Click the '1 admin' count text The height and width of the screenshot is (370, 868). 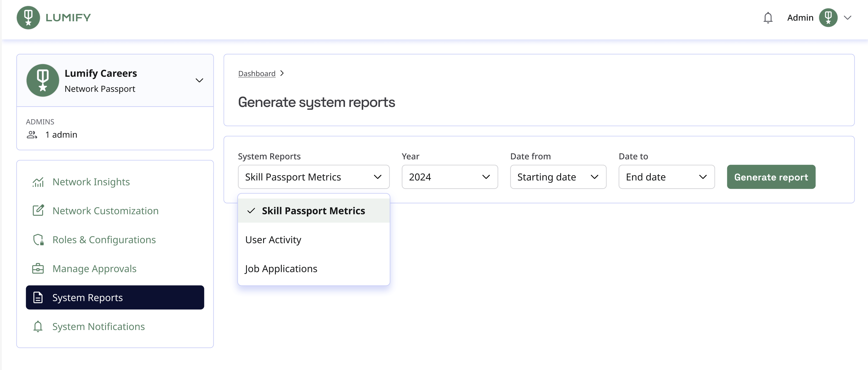click(61, 135)
